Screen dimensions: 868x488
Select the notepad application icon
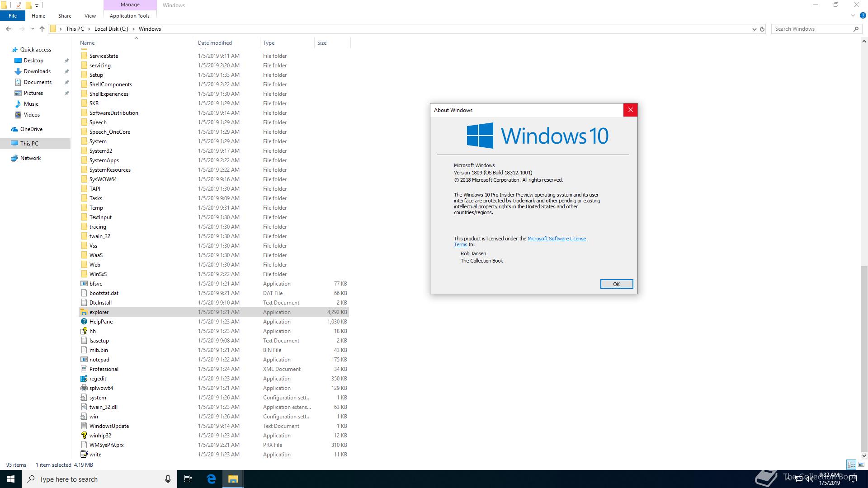(x=84, y=360)
